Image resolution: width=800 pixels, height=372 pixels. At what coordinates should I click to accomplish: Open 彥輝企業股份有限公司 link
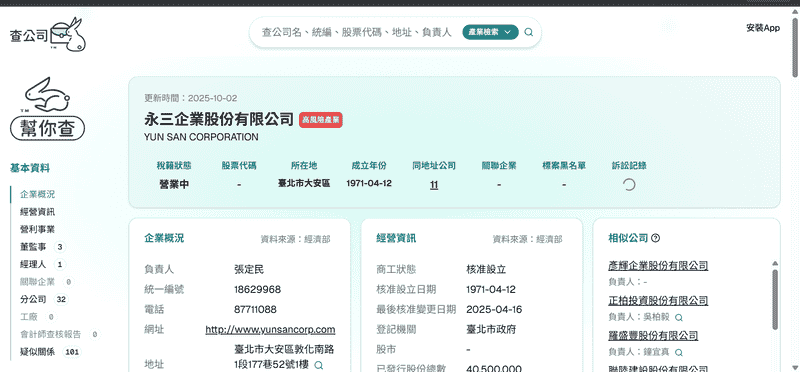[658, 265]
